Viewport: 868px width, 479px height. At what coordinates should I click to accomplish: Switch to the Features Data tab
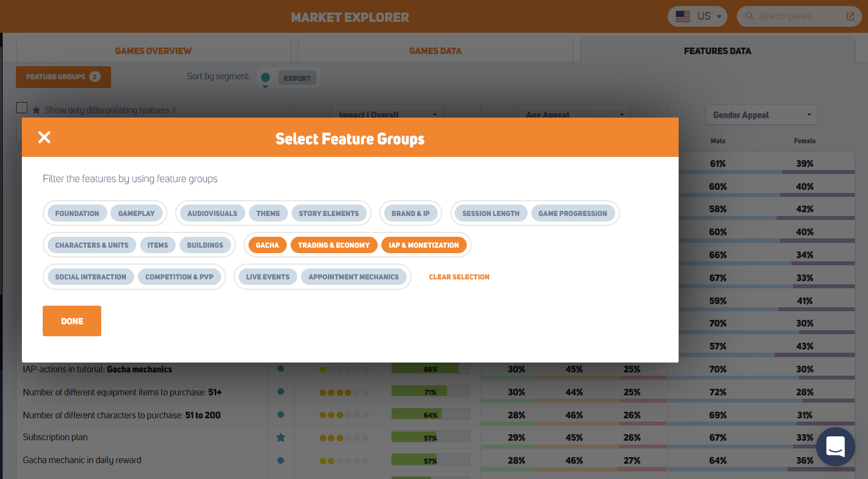click(x=717, y=50)
